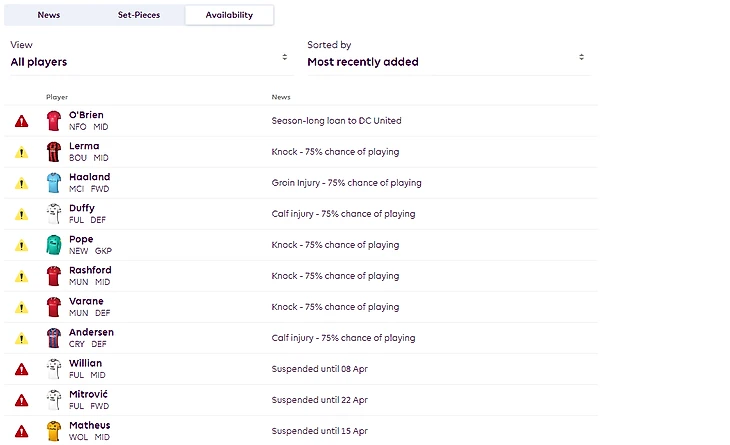Click the red warning icon beside Mitrović

tap(21, 400)
